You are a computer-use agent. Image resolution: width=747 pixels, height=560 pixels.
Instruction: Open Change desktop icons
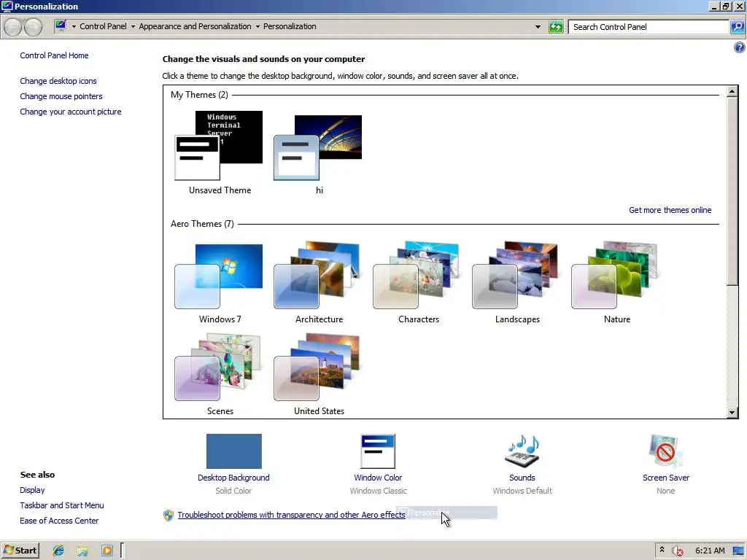(x=58, y=81)
